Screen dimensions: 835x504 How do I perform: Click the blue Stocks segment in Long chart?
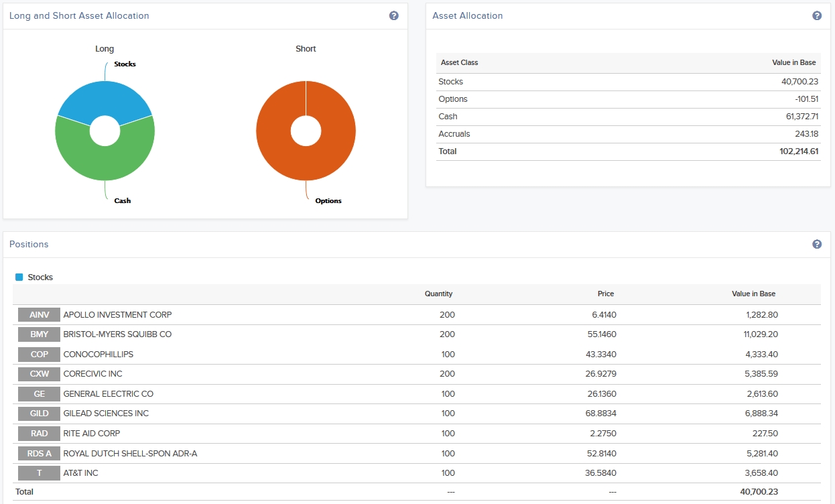point(105,96)
